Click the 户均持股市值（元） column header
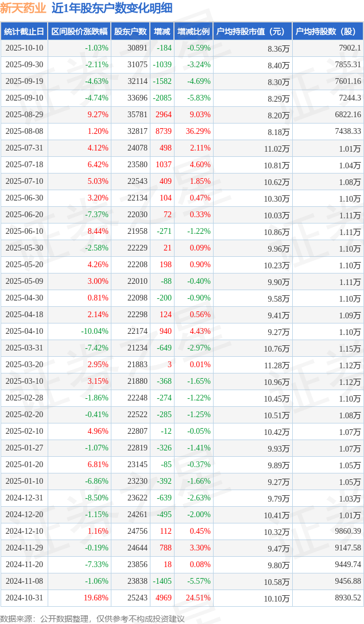 [x=253, y=32]
